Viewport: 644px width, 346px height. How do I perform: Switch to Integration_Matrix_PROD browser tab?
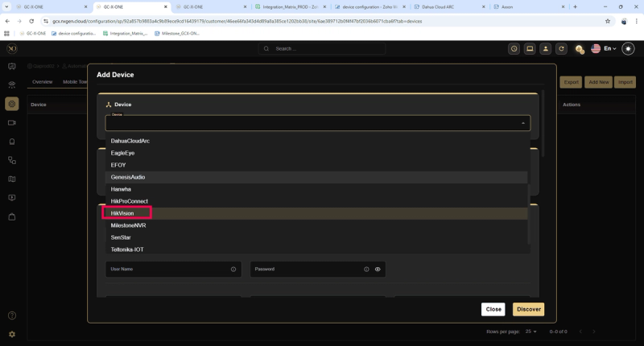click(x=291, y=7)
